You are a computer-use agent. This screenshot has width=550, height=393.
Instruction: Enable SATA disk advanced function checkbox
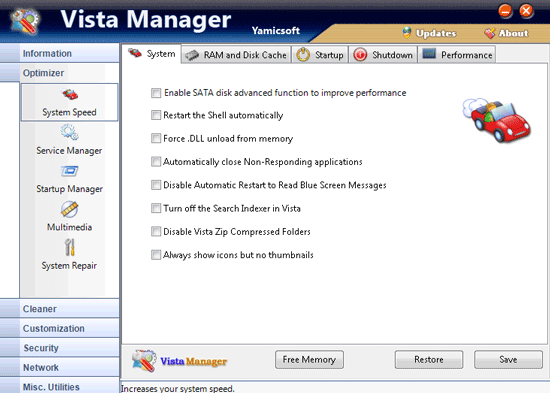156,93
